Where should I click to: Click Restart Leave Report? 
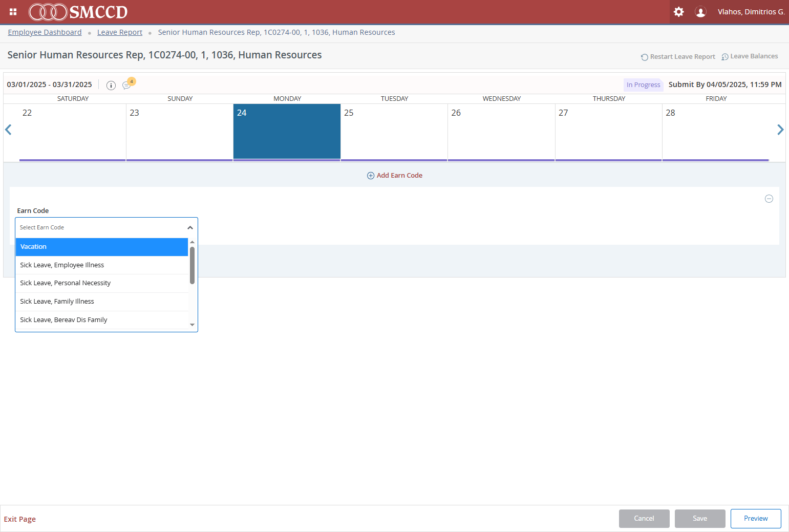(x=678, y=57)
